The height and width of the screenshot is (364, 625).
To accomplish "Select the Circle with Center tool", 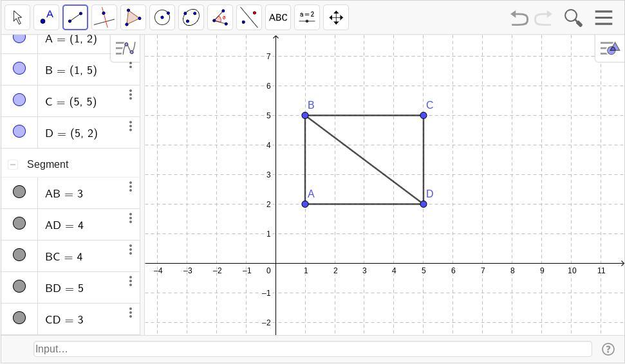I will click(x=162, y=17).
